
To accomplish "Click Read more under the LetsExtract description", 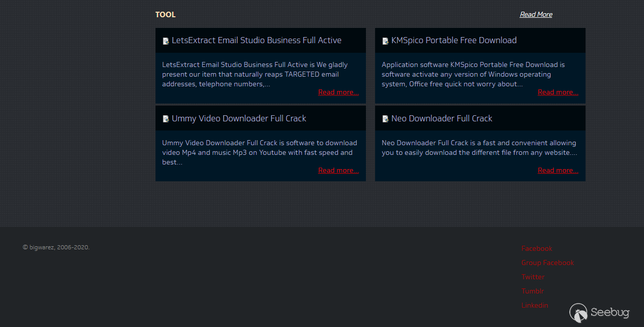I will 338,92.
